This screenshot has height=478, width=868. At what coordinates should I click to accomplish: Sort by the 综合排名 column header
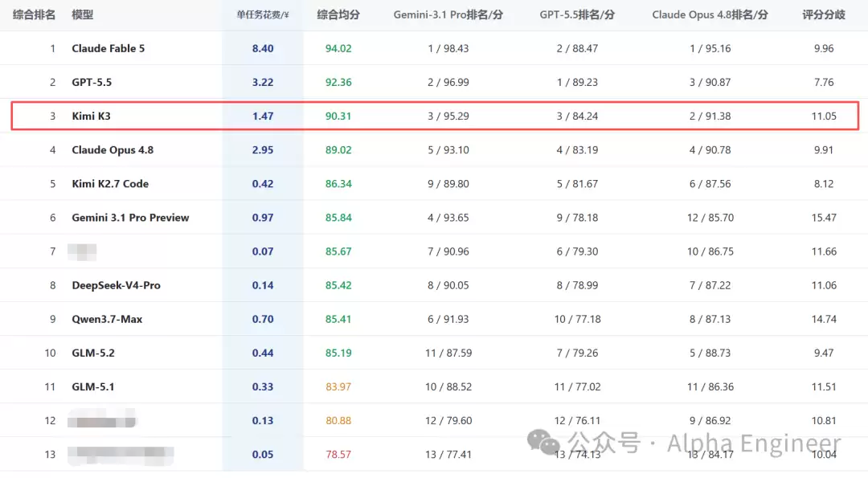coord(34,15)
